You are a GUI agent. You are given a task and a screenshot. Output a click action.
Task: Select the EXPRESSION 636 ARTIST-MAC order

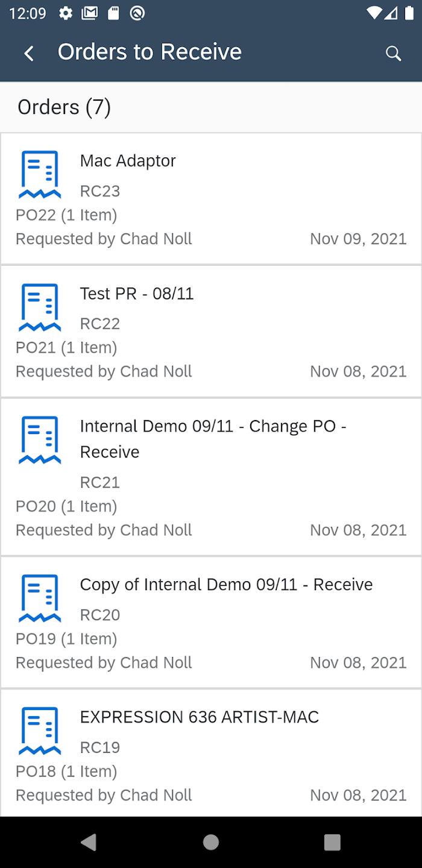(x=200, y=717)
